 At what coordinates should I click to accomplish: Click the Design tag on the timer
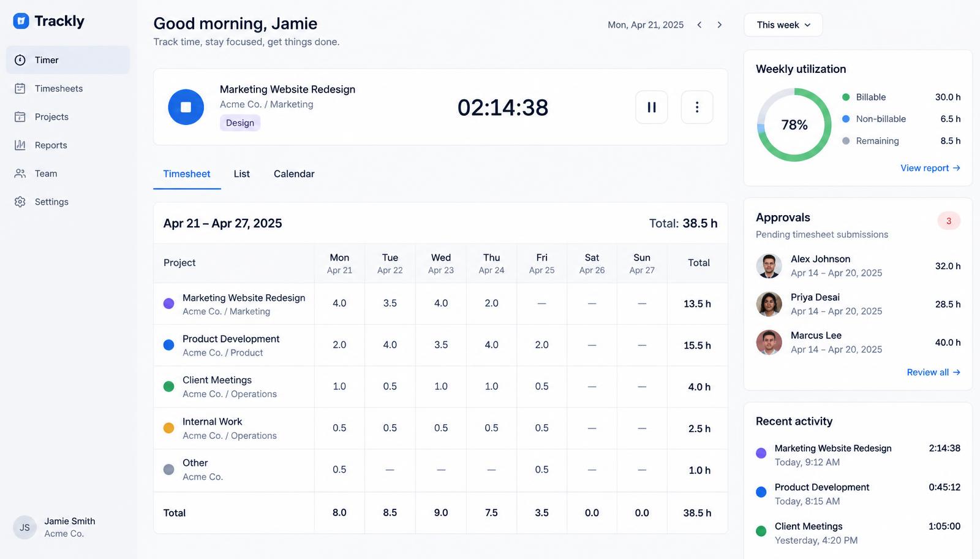(240, 123)
